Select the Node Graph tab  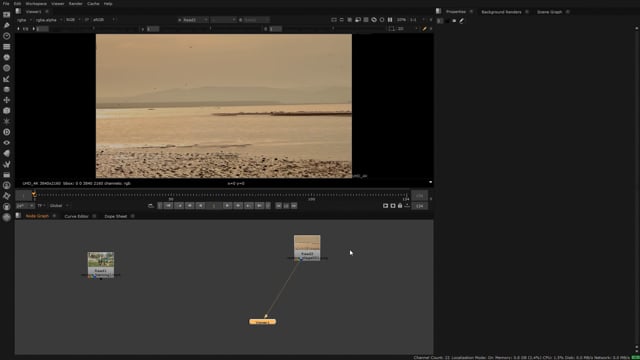[x=37, y=216]
